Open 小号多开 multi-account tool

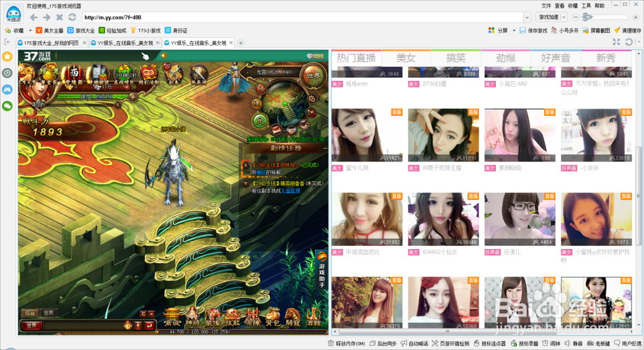[x=565, y=30]
